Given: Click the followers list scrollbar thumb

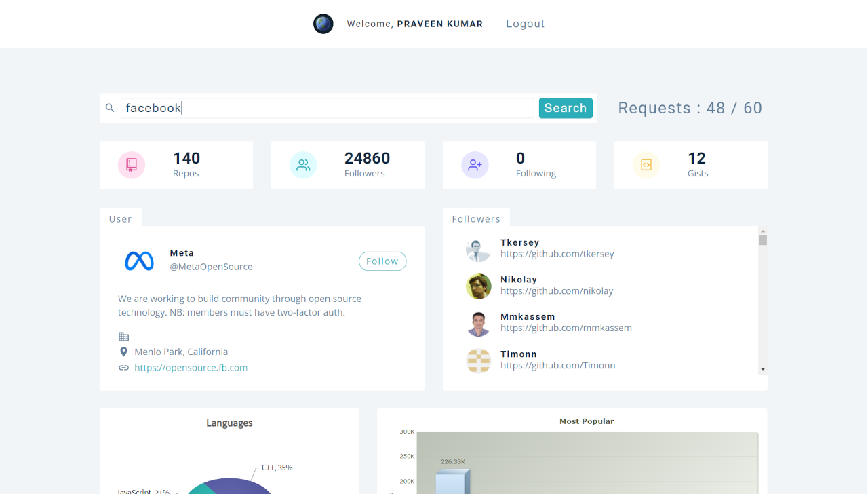Looking at the screenshot, I should [x=763, y=240].
